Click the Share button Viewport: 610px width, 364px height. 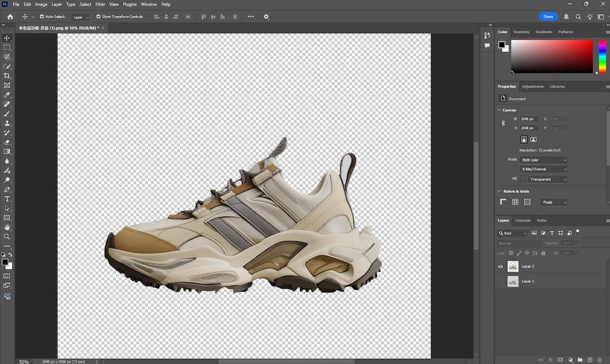pyautogui.click(x=548, y=17)
